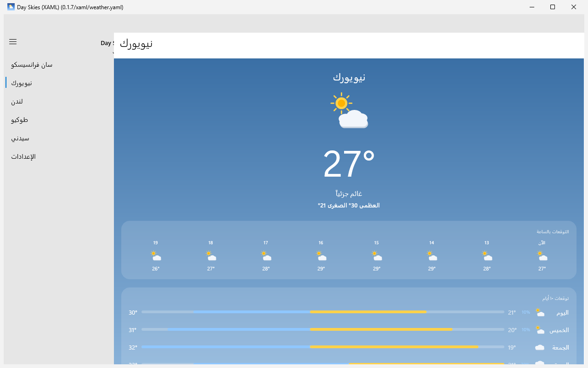Click the الآن hourly weather icon
Image resolution: width=588 pixels, height=368 pixels.
pyautogui.click(x=542, y=256)
